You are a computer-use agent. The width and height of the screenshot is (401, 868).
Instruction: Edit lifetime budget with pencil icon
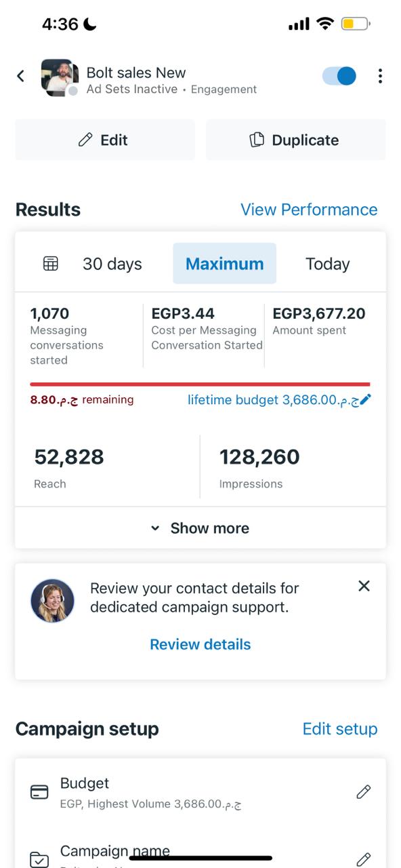coord(365,399)
